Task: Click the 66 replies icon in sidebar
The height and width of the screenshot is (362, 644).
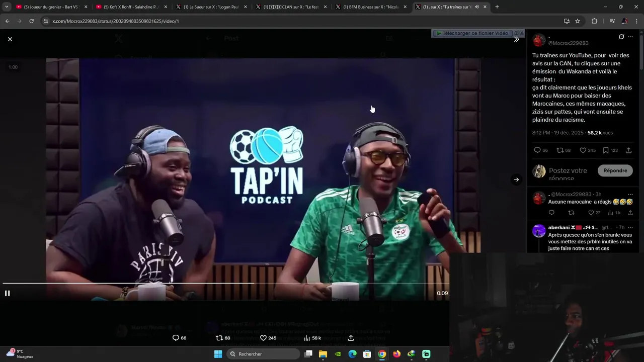Action: 541,150
